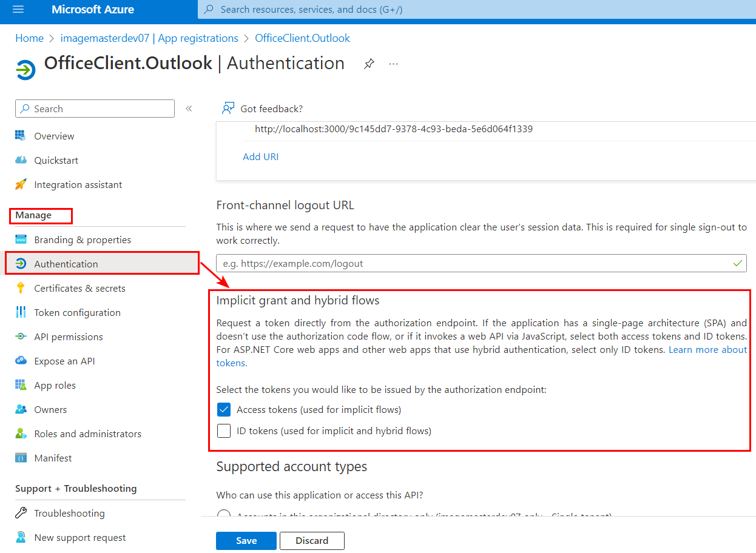The height and width of the screenshot is (553, 756).
Task: Select the Manifest menu item
Action: coord(53,458)
